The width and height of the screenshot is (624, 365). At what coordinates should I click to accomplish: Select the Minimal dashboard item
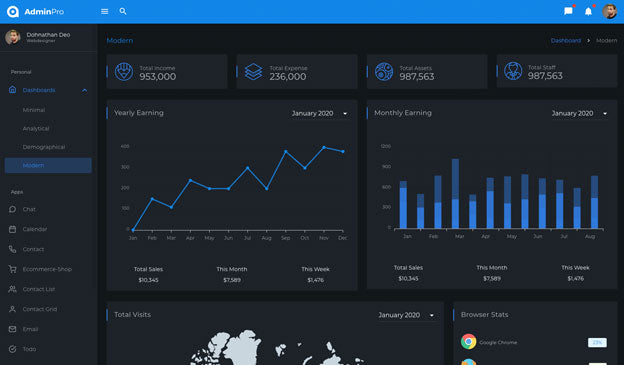[x=34, y=110]
